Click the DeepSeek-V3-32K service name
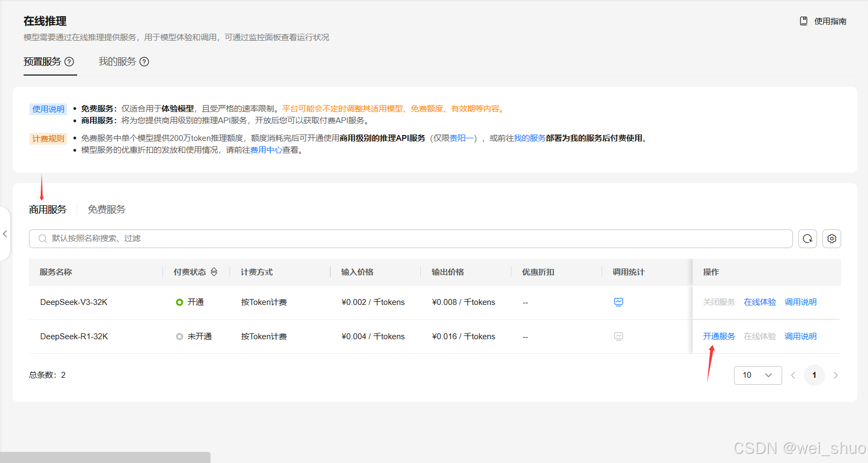868x463 pixels. (74, 302)
